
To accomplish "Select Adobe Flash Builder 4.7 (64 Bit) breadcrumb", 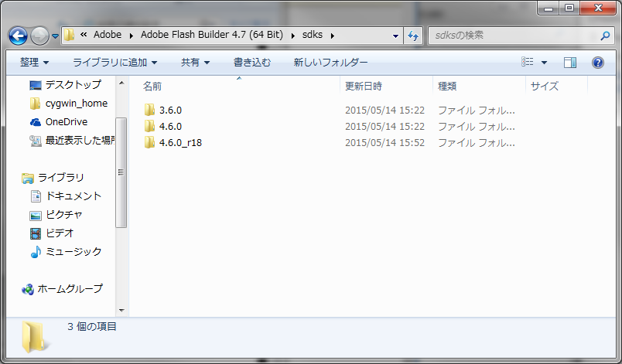I will (212, 35).
